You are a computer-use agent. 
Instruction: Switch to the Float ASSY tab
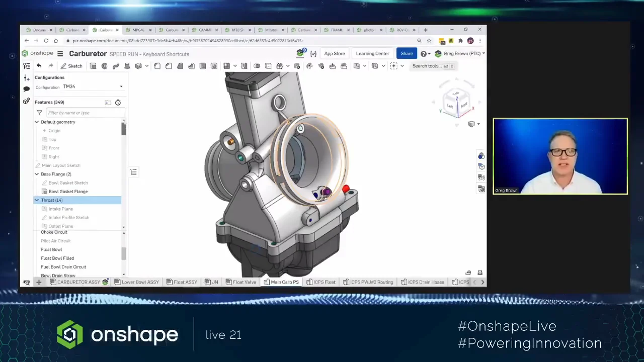(181, 282)
